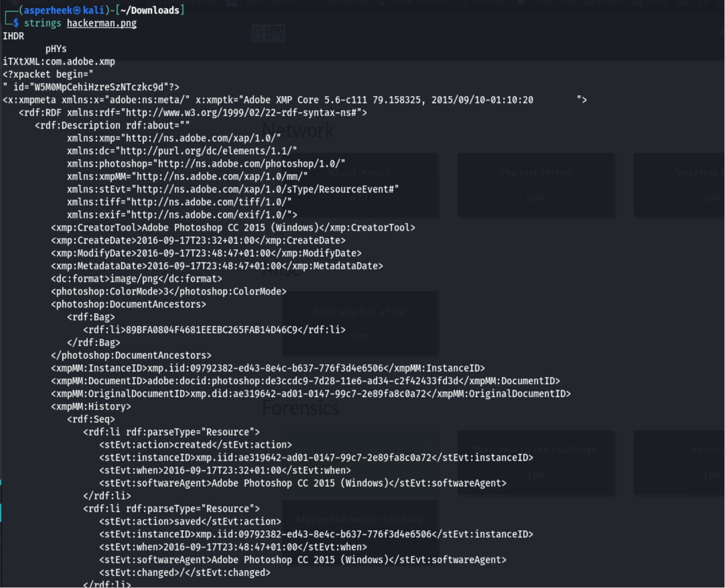Click the xmpMM:DocumentID line
Screen dimensions: 725x588
(x=306, y=381)
